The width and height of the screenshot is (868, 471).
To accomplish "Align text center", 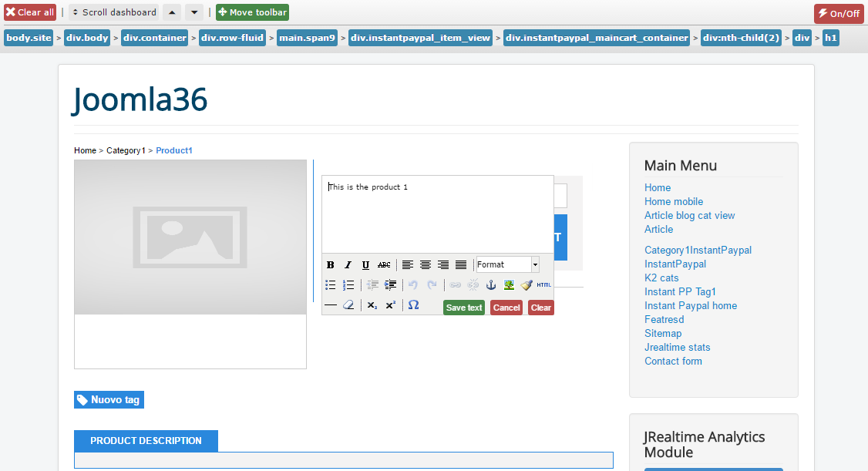I will point(426,265).
